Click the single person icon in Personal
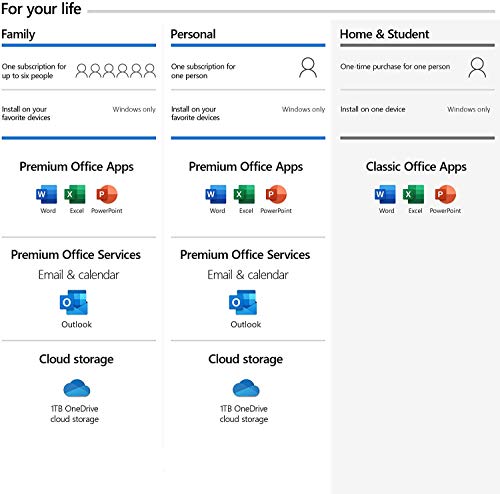Viewport: 500px width, 494px height. pos(308,68)
